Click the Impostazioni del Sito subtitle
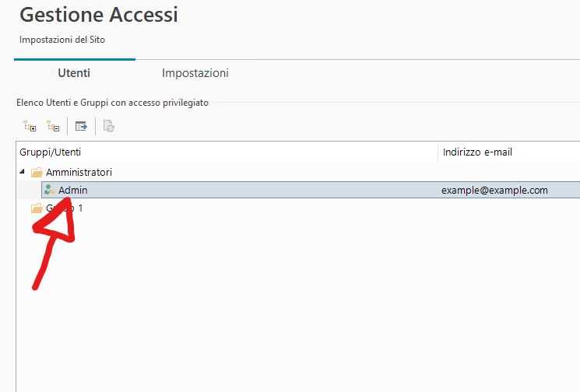580x392 pixels. (x=62, y=39)
